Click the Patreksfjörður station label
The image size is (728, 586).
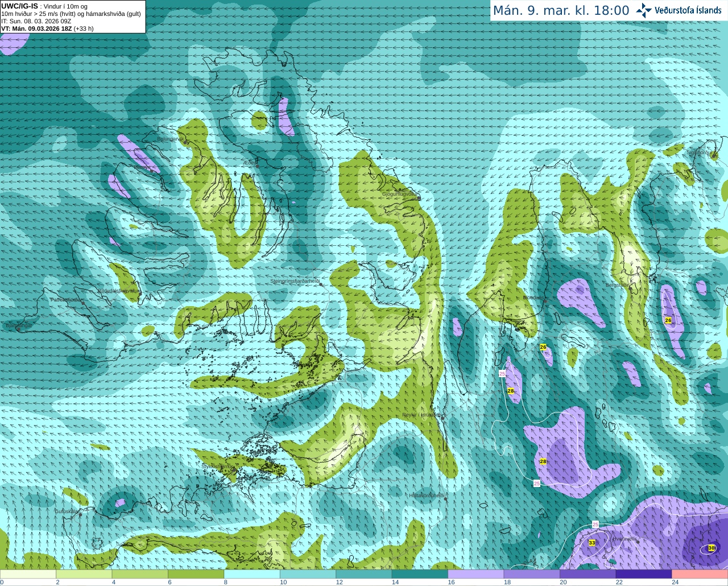(x=67, y=300)
